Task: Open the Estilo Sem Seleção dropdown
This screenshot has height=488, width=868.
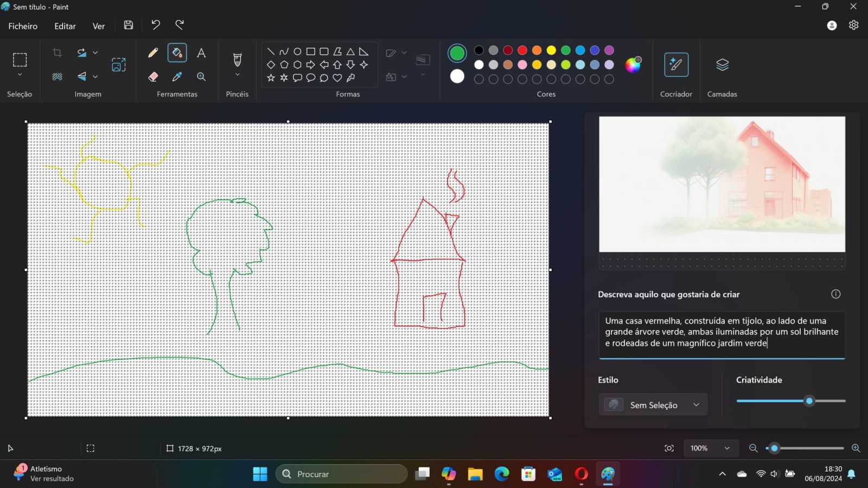Action: coord(653,404)
